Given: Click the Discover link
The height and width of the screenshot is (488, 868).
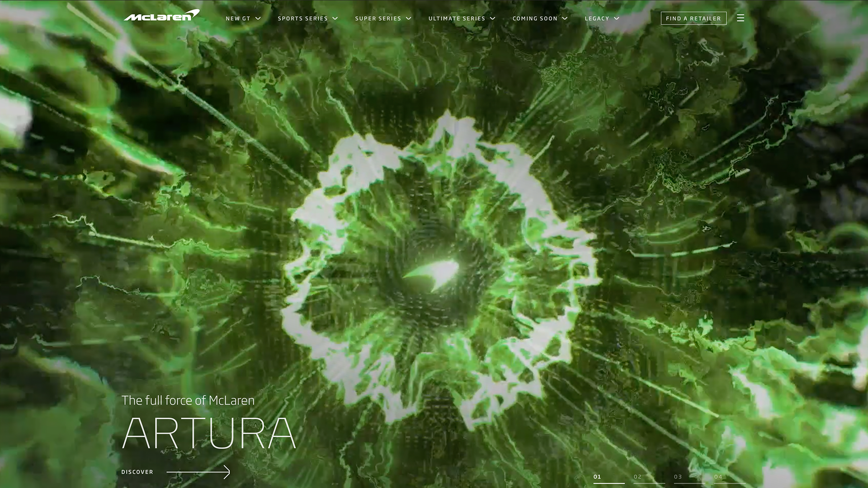Looking at the screenshot, I should click(x=137, y=472).
